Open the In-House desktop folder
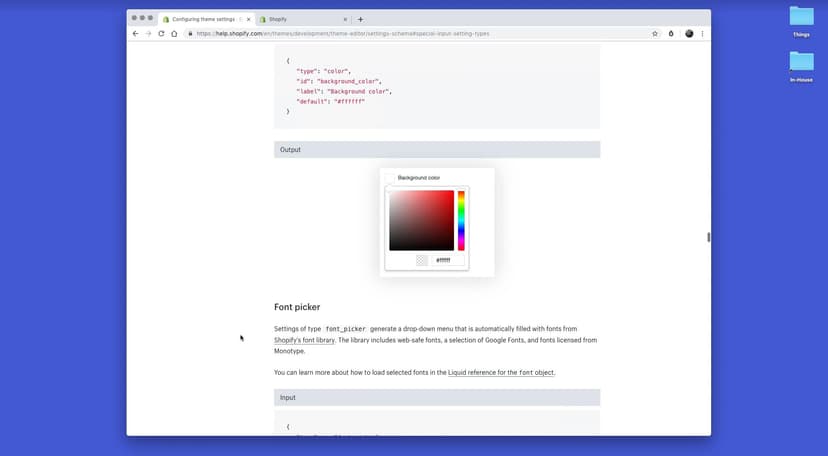This screenshot has height=456, width=828. point(801,62)
